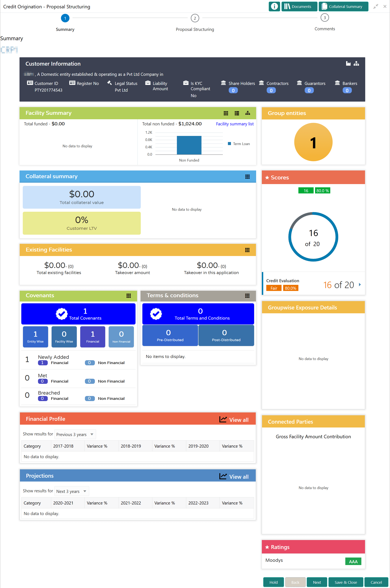Viewport: 390px width, 588px height.
Task: Click the Financial covenants tile
Action: tap(93, 336)
